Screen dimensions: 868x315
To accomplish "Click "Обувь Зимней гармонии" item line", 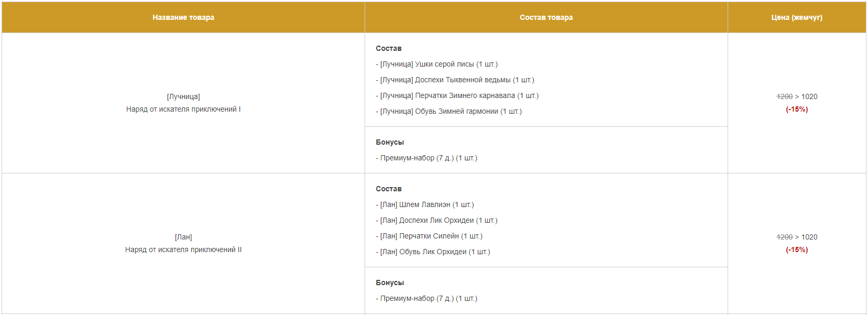I will pyautogui.click(x=448, y=111).
